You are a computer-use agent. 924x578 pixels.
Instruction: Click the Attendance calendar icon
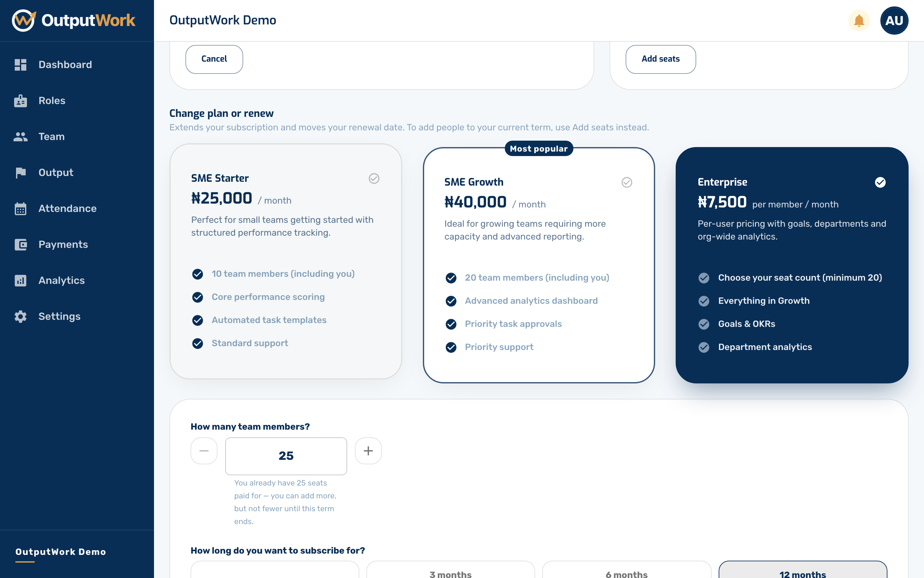pos(21,209)
